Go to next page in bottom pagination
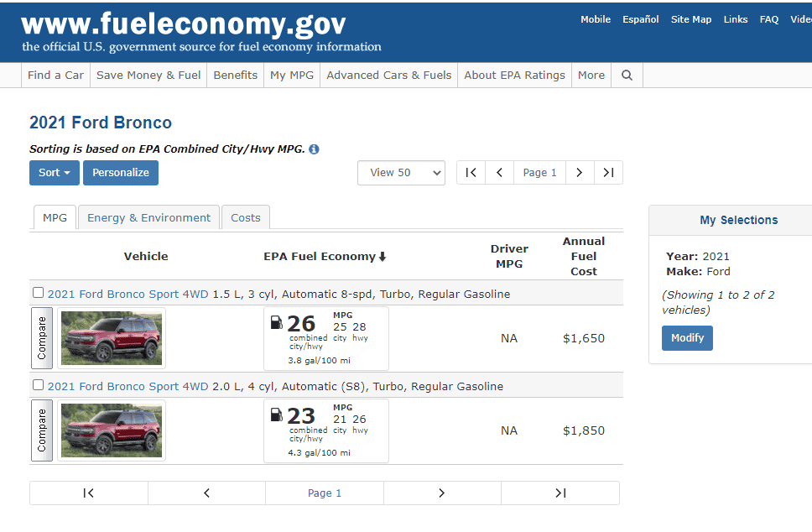 tap(442, 493)
